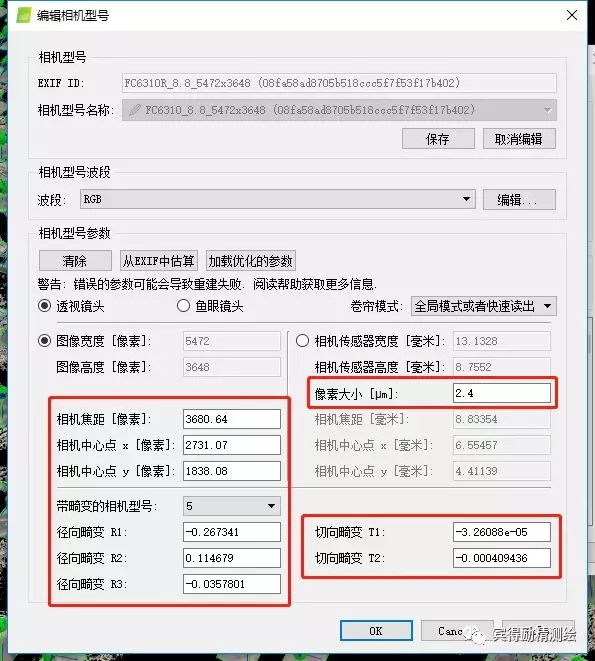Click the 编辑... band edit button
This screenshot has width=595, height=661.
(519, 199)
